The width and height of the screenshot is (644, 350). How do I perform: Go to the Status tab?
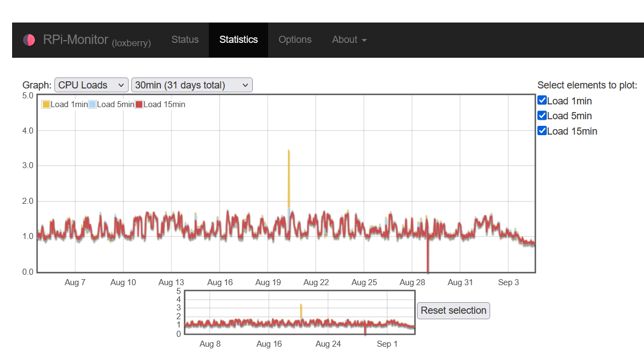tap(185, 40)
